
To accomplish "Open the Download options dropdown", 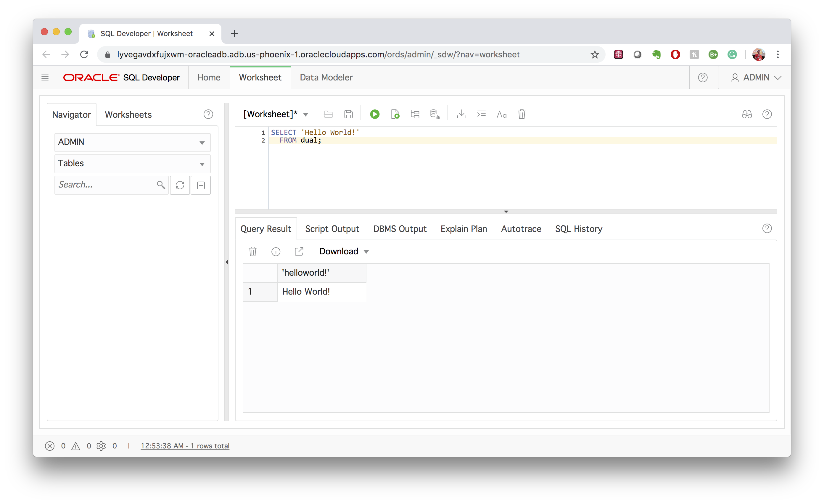I will (x=344, y=252).
